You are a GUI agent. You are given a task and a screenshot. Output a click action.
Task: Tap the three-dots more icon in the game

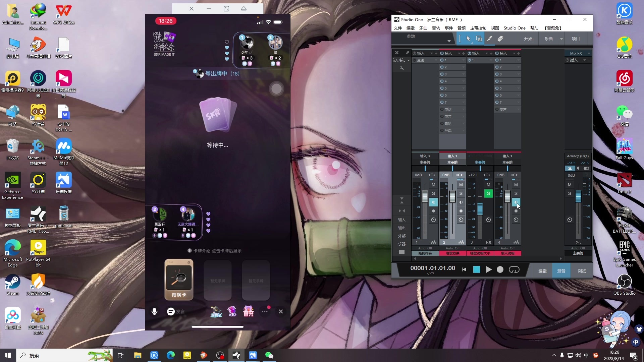pos(265,311)
